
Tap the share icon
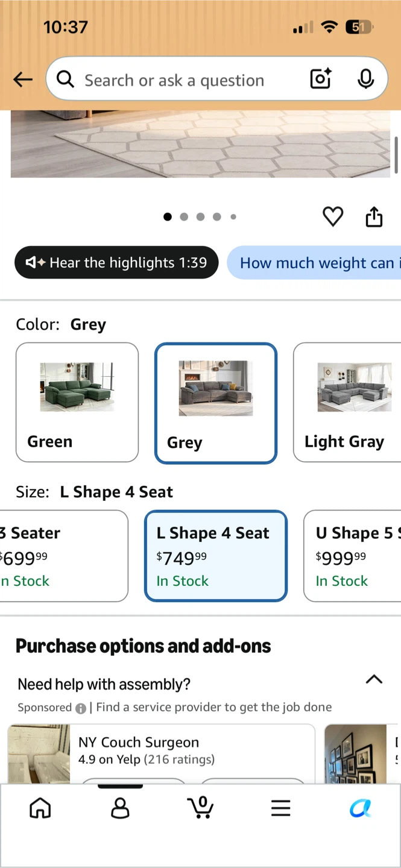374,216
